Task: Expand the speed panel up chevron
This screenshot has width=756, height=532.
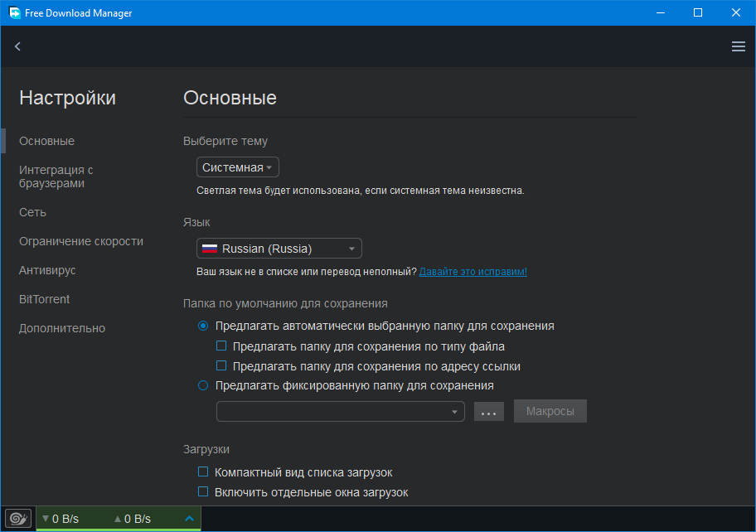Action: pyautogui.click(x=190, y=519)
